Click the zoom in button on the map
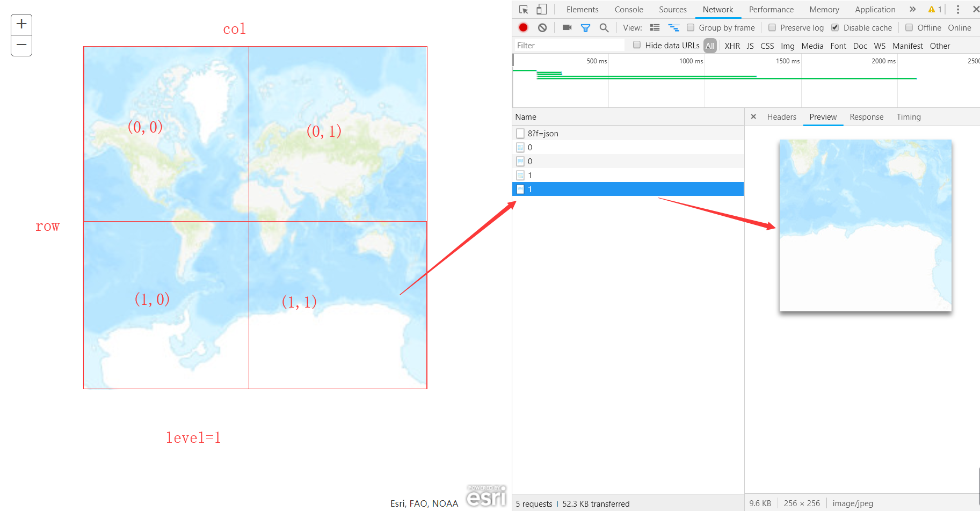Screen dimensions: 980x511 pyautogui.click(x=21, y=24)
